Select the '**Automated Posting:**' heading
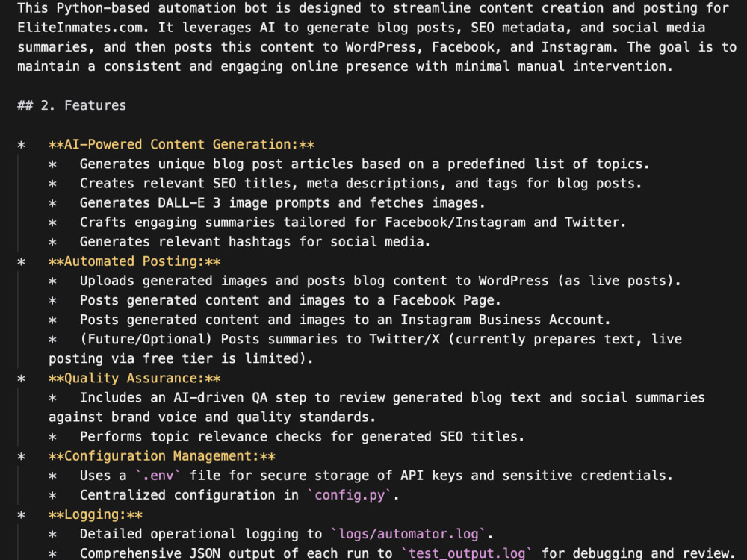The width and height of the screenshot is (747, 560). (x=134, y=261)
